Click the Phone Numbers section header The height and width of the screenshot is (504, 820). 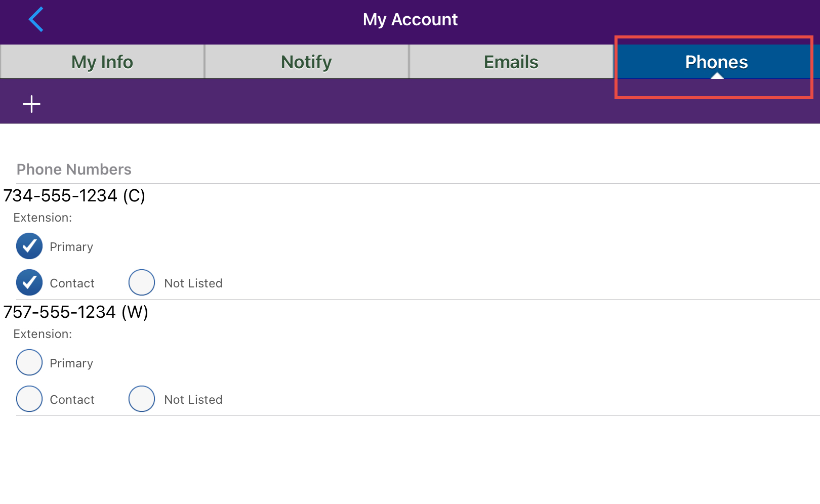click(x=74, y=170)
